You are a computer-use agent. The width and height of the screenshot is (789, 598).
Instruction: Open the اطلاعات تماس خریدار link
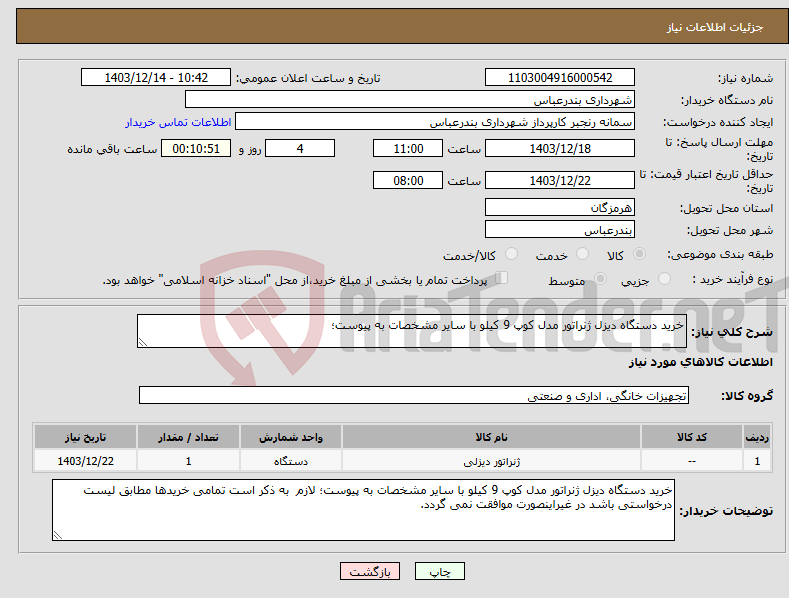tap(178, 122)
